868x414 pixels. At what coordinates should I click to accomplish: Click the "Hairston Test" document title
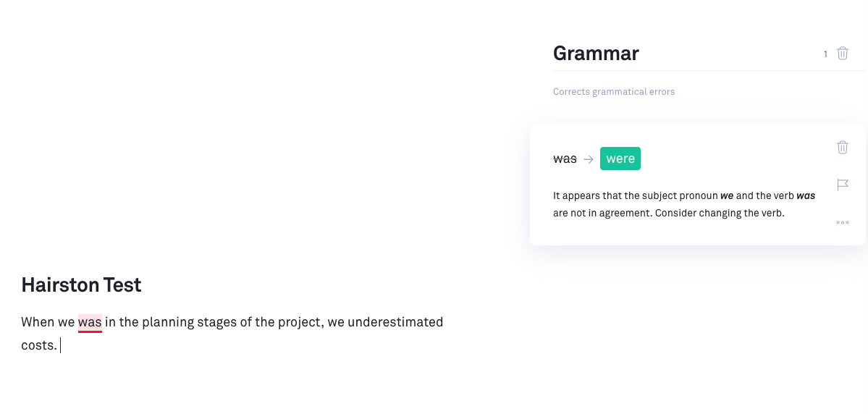81,285
